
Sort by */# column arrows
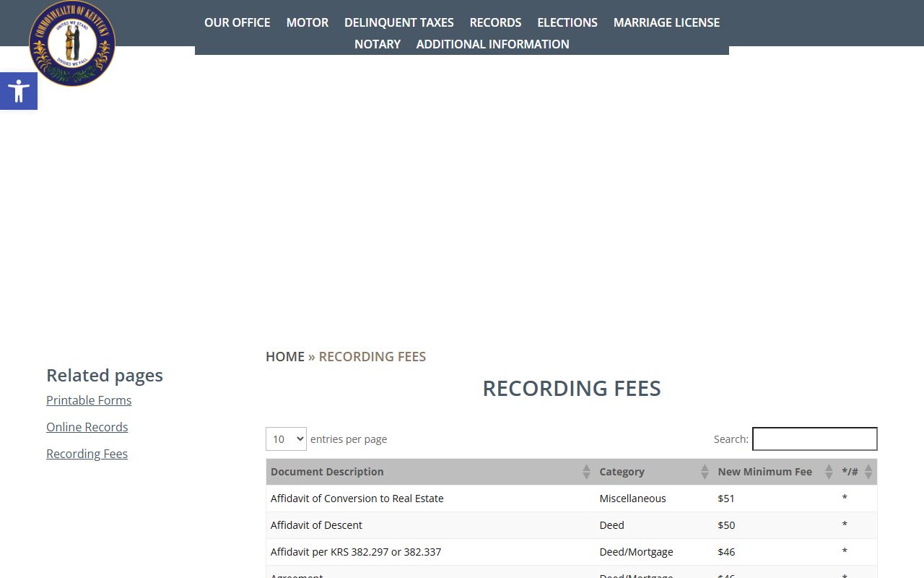(868, 472)
